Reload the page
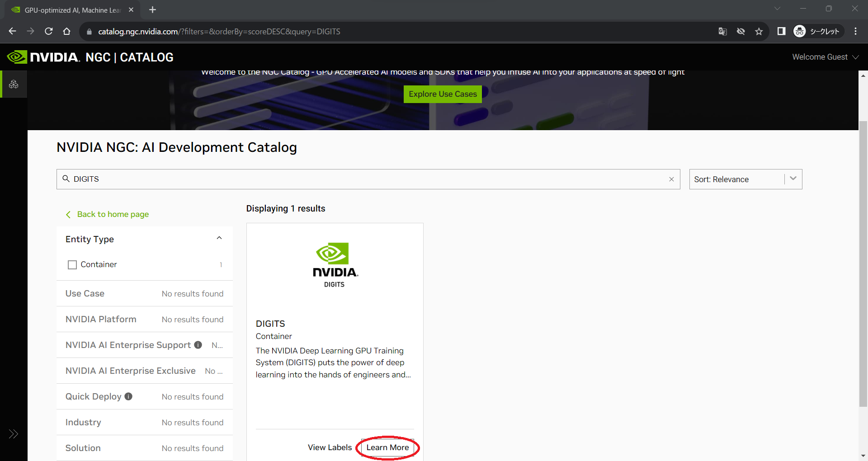The image size is (868, 461). (x=49, y=31)
